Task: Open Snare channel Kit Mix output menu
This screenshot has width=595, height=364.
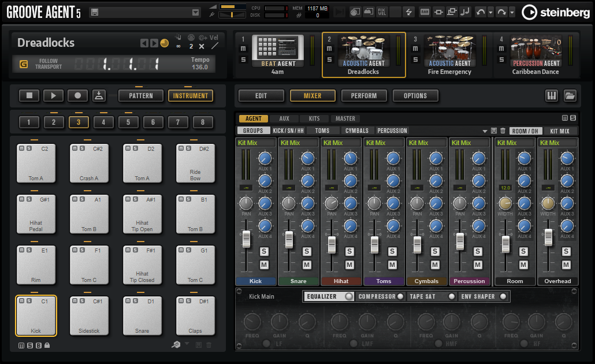Action: click(299, 143)
